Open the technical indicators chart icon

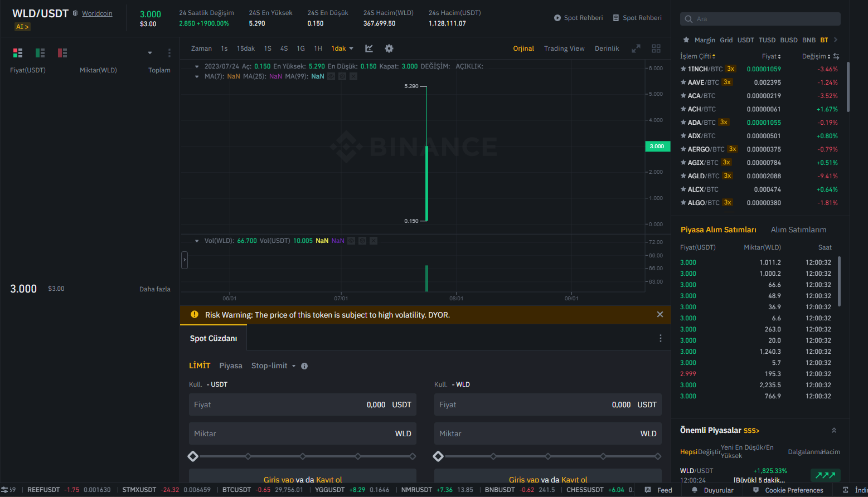pyautogui.click(x=369, y=48)
